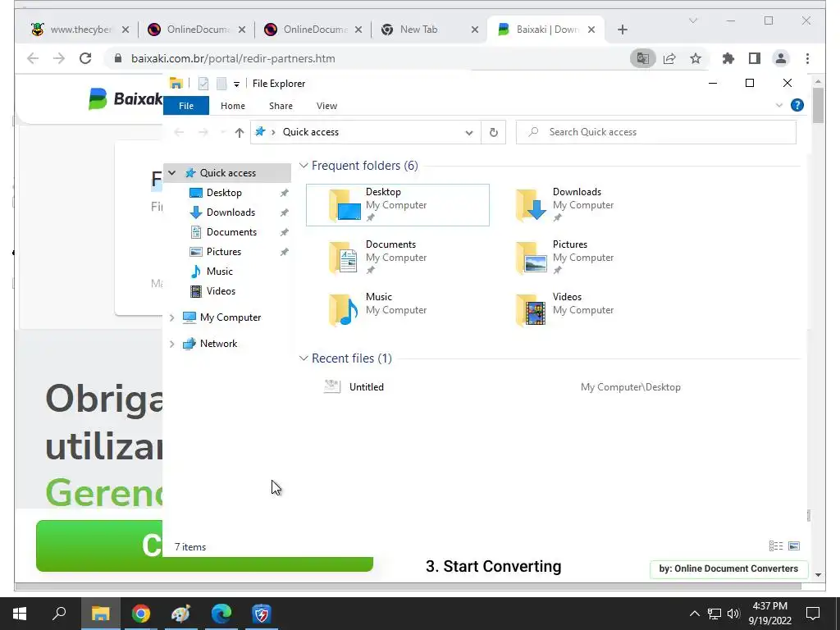840x630 pixels.
Task: Unpin Desktop using its pin icon in navigation pane
Action: (x=285, y=193)
